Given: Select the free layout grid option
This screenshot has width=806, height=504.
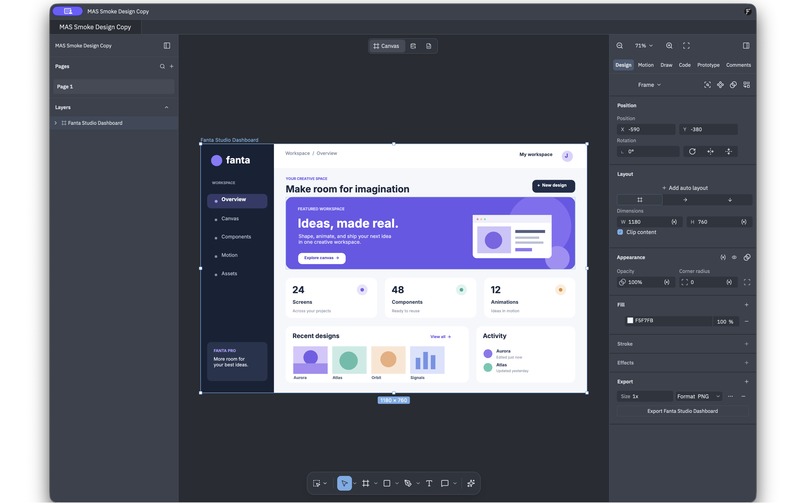Looking at the screenshot, I should pyautogui.click(x=639, y=200).
